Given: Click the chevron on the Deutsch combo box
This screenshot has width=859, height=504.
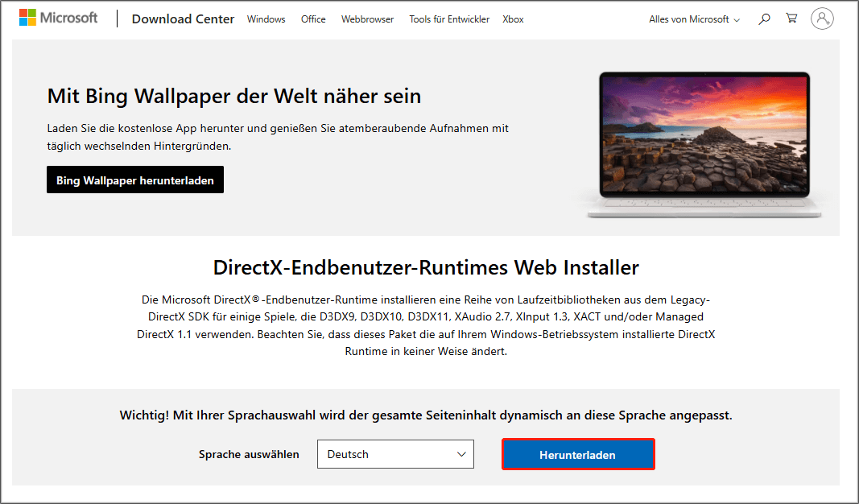Looking at the screenshot, I should 462,454.
